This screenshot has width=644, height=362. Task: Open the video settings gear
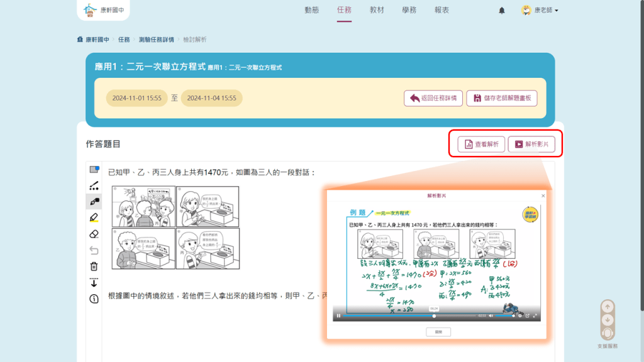tap(519, 315)
